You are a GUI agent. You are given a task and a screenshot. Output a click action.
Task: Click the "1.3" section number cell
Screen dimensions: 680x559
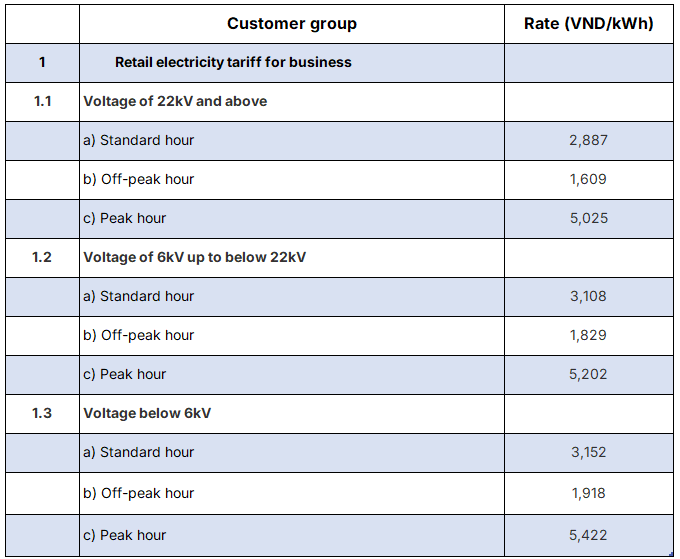[42, 413]
